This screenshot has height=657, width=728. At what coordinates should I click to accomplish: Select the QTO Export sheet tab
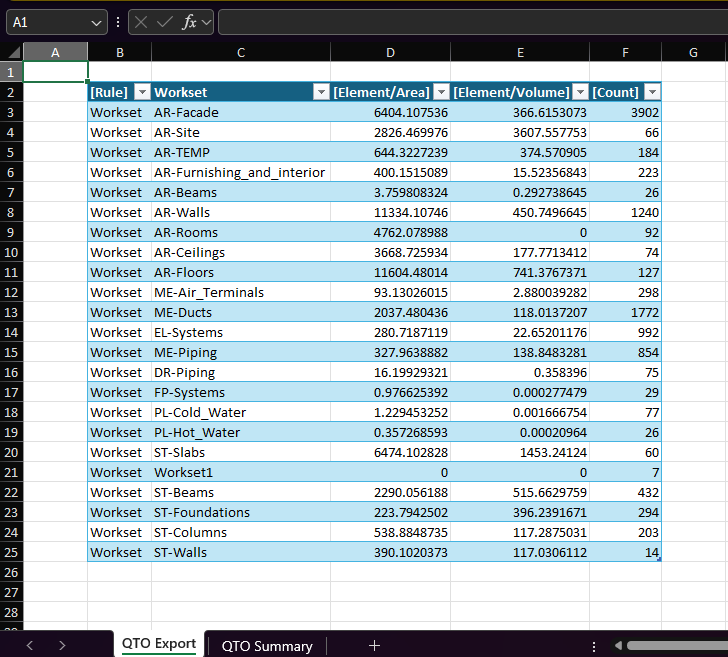159,644
